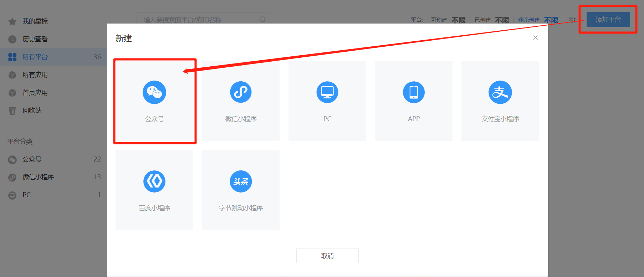Click the mini-program icon beside sidebar 微信小程序
Viewport: 644px width, 277px height.
pyautogui.click(x=12, y=177)
